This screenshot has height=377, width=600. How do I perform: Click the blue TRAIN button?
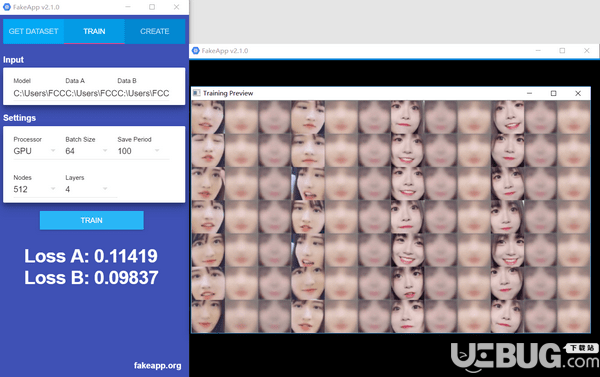[x=92, y=220]
